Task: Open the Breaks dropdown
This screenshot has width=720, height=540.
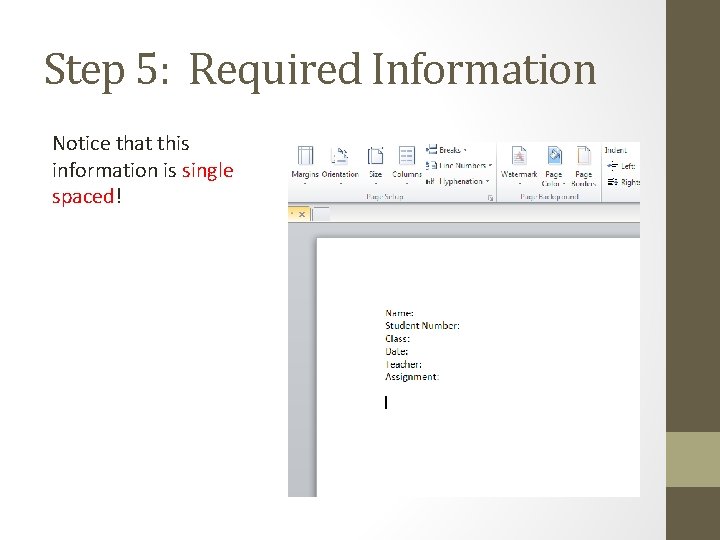Action: 446,150
